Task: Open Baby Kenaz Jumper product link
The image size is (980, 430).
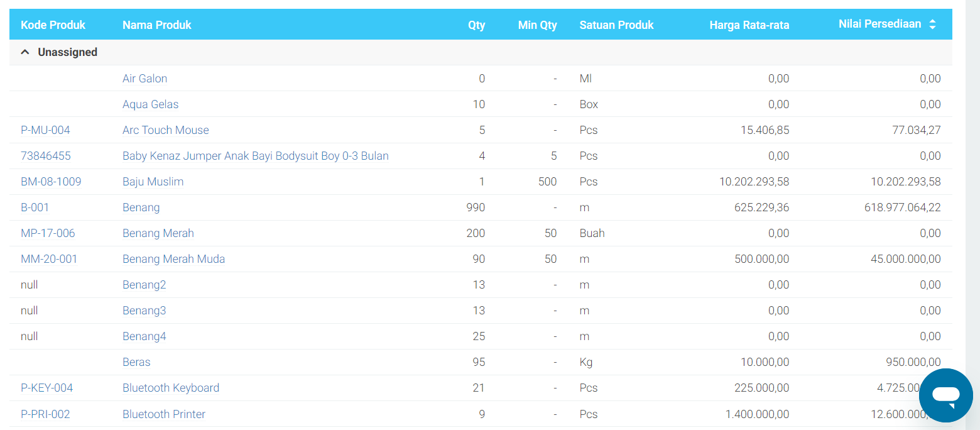Action: [x=255, y=156]
